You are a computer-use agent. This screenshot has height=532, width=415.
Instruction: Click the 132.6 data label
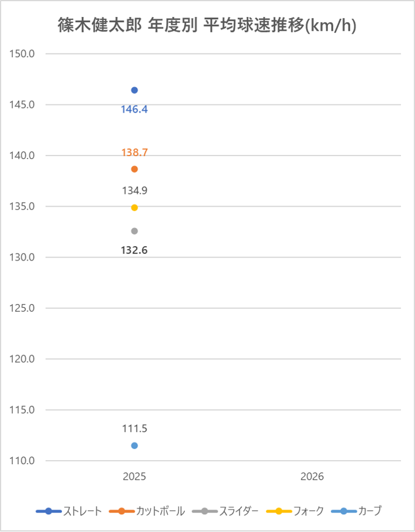134,250
